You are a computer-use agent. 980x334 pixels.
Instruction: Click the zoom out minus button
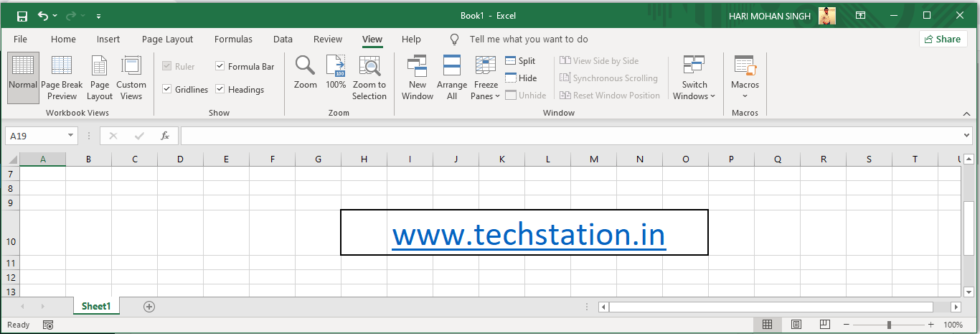click(x=847, y=325)
